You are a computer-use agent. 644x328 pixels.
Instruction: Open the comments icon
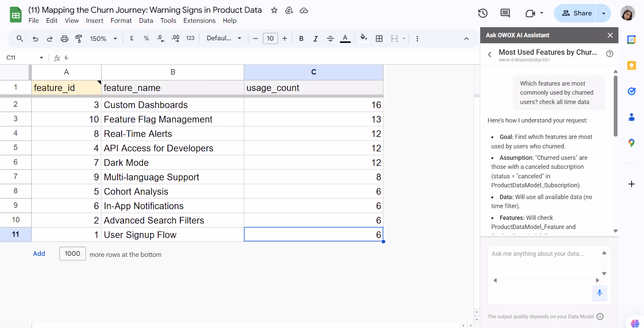point(505,13)
